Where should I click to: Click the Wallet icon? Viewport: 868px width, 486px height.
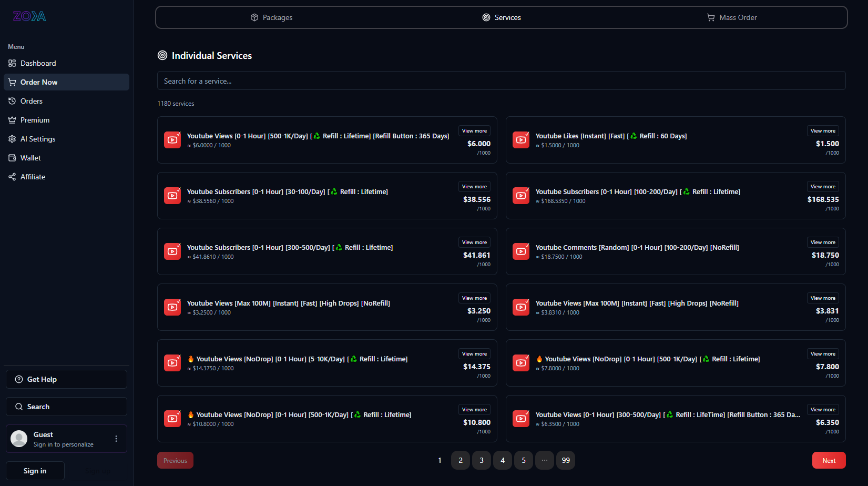tap(12, 158)
